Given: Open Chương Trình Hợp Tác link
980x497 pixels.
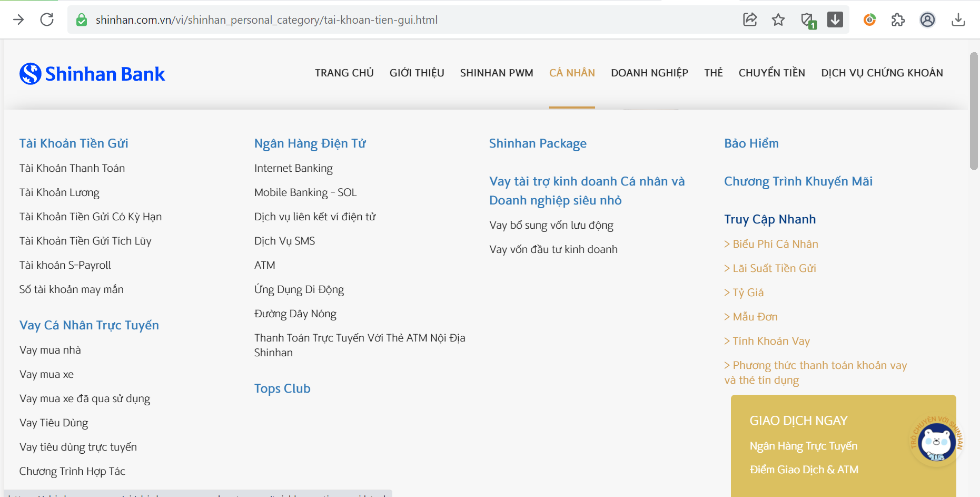Looking at the screenshot, I should click(x=72, y=471).
